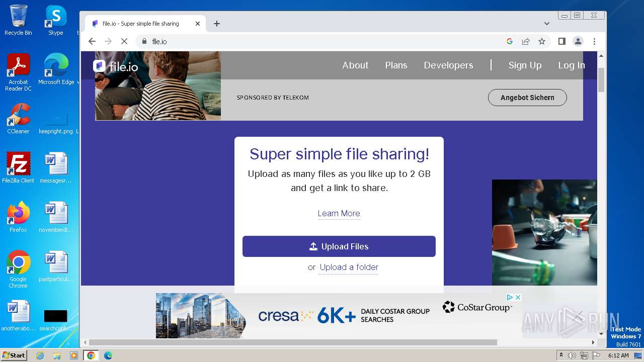644x362 pixels.
Task: Click the taskbar clock 6:12 AM
Action: 618,355
